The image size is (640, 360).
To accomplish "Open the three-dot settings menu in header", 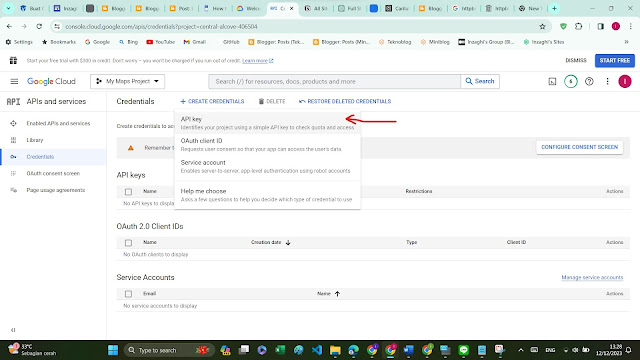I will click(607, 81).
